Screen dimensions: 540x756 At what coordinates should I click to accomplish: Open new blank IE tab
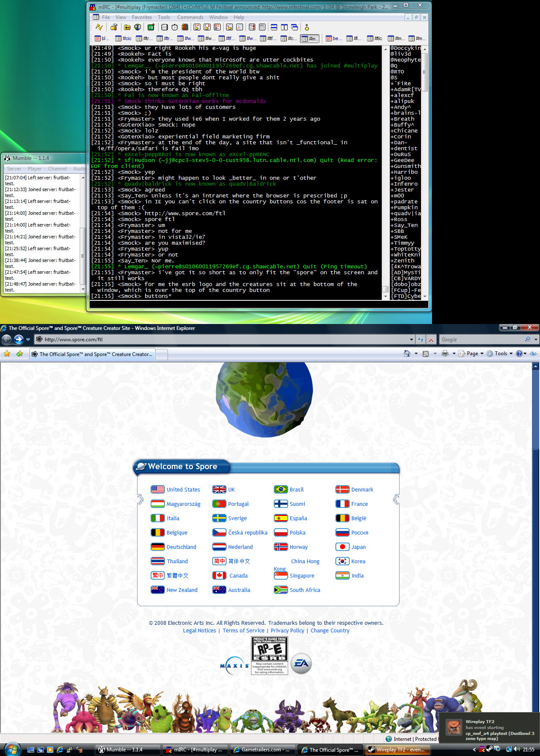(x=162, y=354)
